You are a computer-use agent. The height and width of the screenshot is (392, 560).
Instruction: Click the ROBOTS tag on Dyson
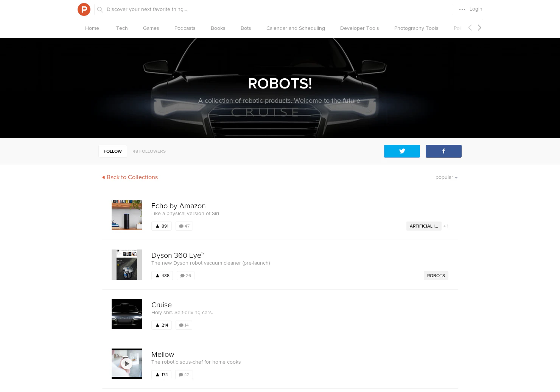(x=436, y=276)
